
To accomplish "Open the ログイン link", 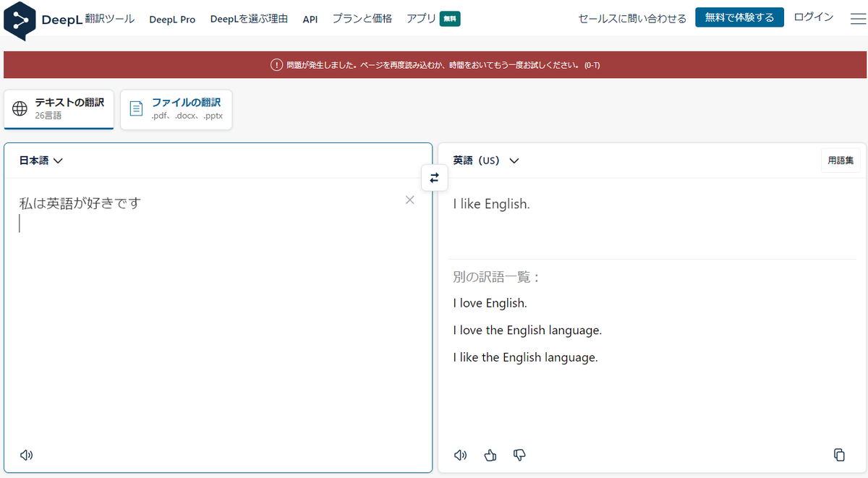I will [x=813, y=17].
